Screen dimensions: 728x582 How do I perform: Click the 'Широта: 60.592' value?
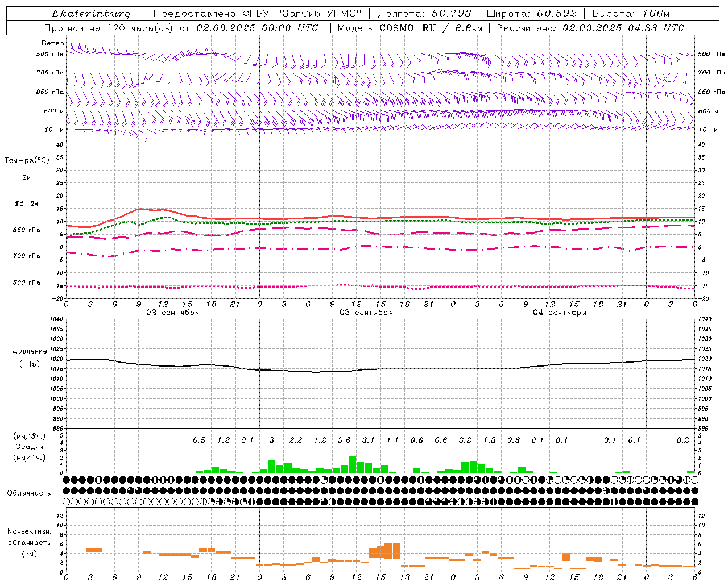(531, 14)
